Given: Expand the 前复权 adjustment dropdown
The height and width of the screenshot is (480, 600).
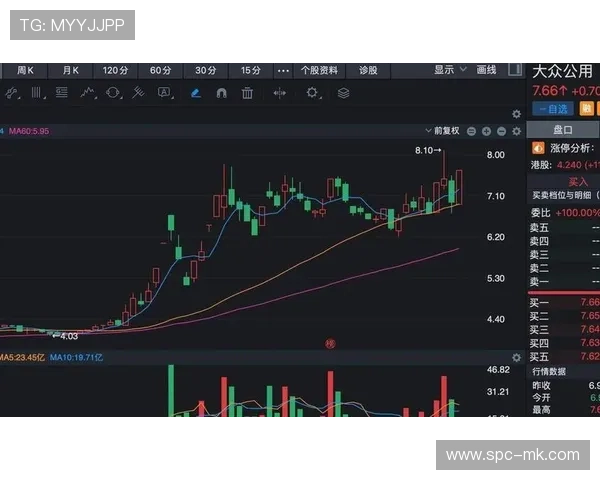Looking at the screenshot, I should pos(443,131).
